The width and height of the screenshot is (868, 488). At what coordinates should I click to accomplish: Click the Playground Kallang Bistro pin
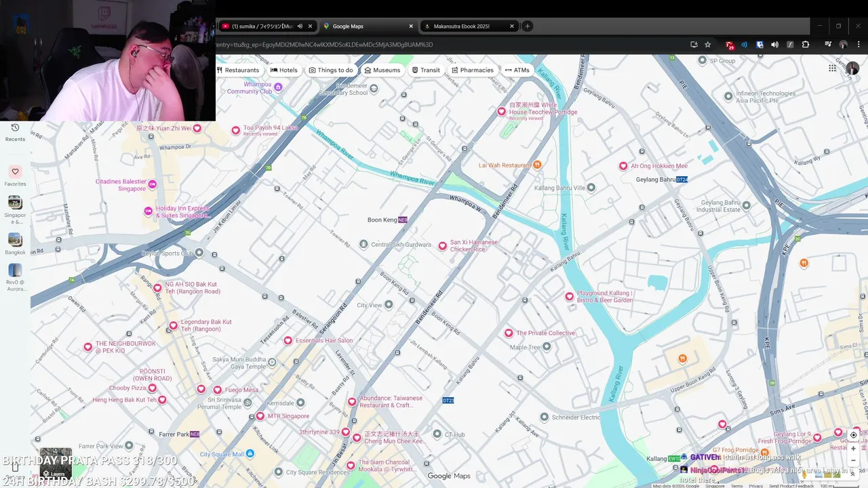[x=570, y=296]
